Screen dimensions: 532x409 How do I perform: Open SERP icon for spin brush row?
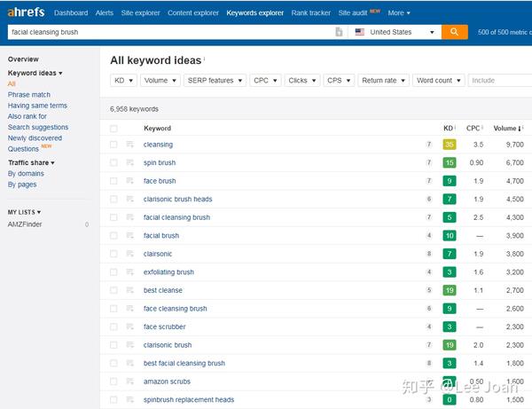(x=130, y=162)
